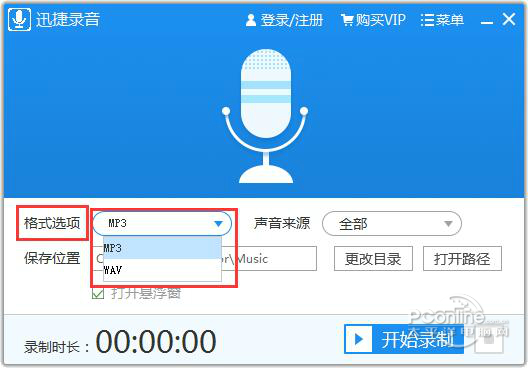This screenshot has width=528, height=368.
Task: Click the 迅捷录音 app logo icon
Action: (20, 20)
